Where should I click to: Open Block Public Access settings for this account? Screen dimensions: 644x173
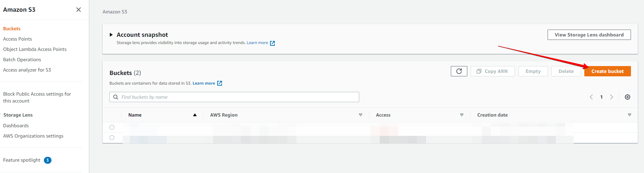point(37,97)
